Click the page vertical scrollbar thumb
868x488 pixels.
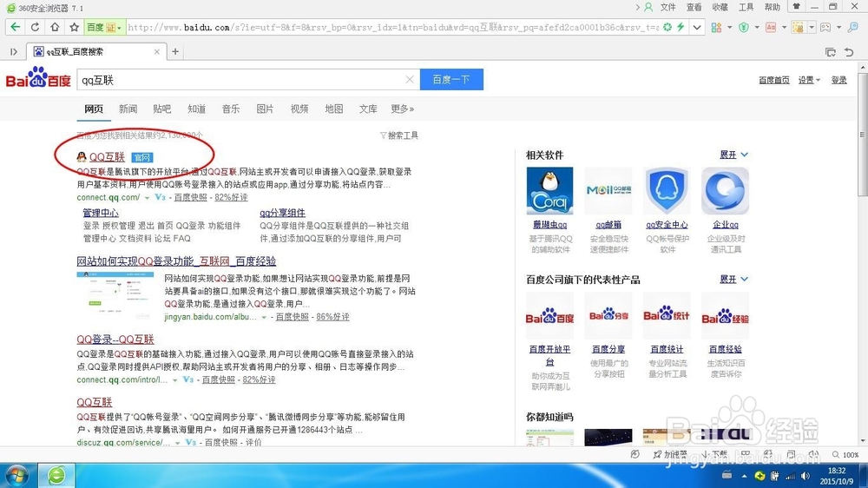(863, 133)
